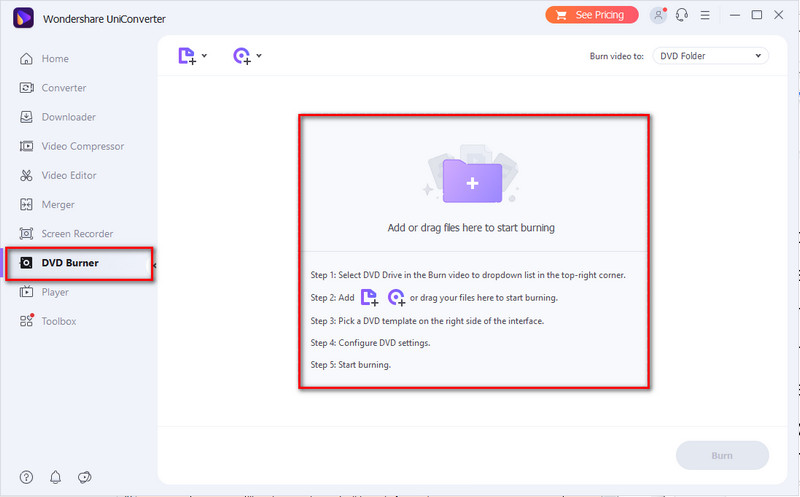
Task: Expand the Add Files dropdown arrow
Action: [x=205, y=56]
